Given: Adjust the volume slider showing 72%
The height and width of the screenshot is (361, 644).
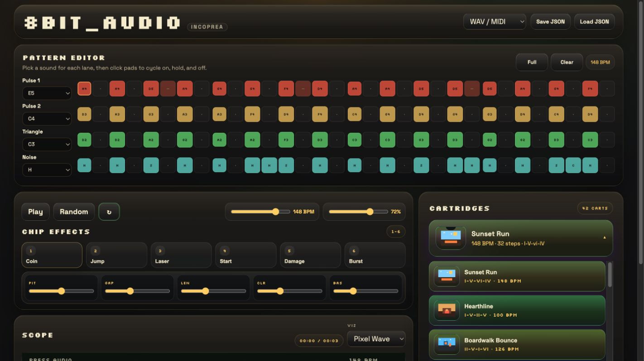Looking at the screenshot, I should (x=358, y=212).
